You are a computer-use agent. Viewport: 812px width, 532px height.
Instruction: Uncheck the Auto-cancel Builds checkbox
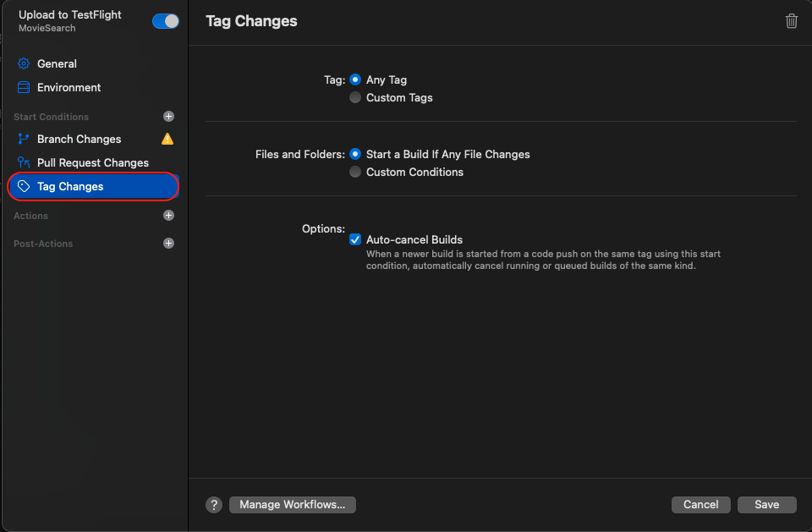[x=354, y=239]
